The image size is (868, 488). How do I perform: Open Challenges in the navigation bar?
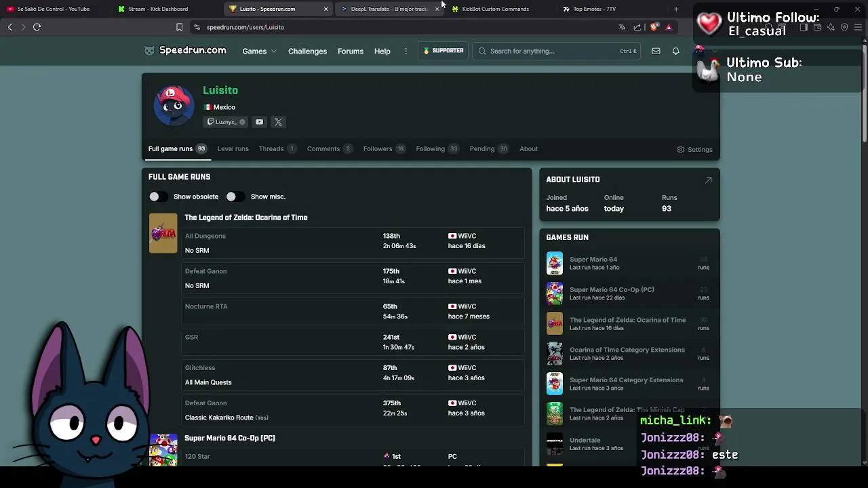pyautogui.click(x=307, y=51)
